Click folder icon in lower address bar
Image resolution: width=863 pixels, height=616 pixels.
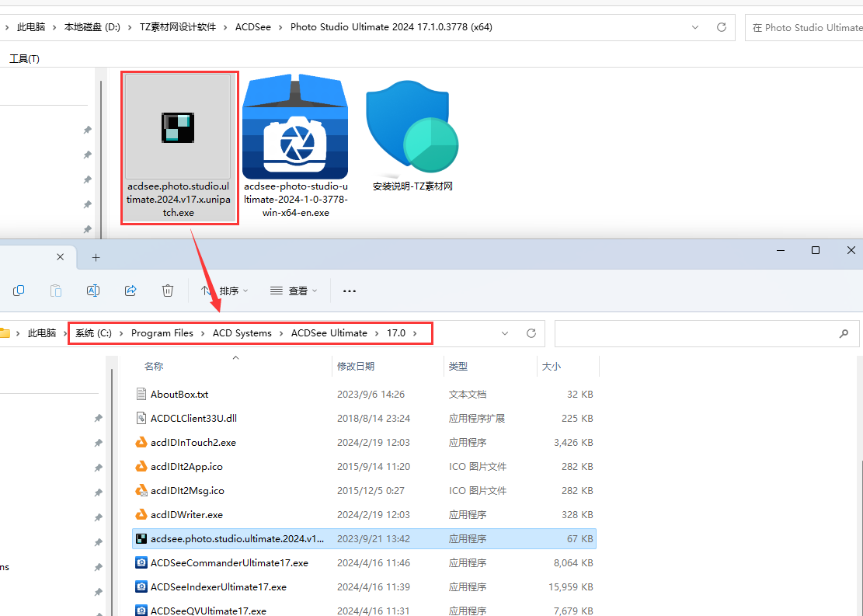click(x=5, y=333)
